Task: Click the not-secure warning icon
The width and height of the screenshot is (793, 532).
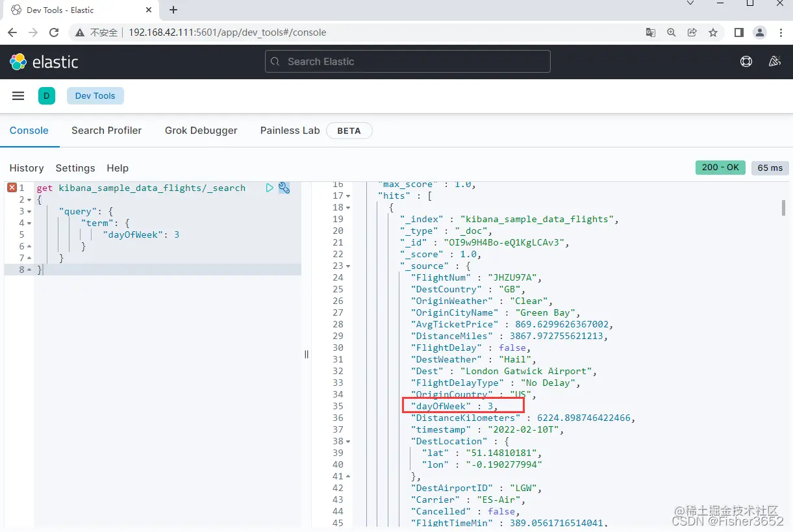Action: tap(80, 32)
